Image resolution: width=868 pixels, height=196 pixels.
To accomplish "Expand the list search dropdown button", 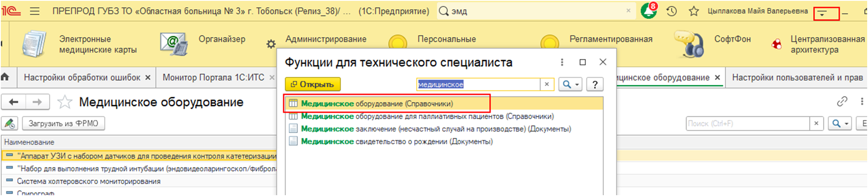I will (x=846, y=123).
